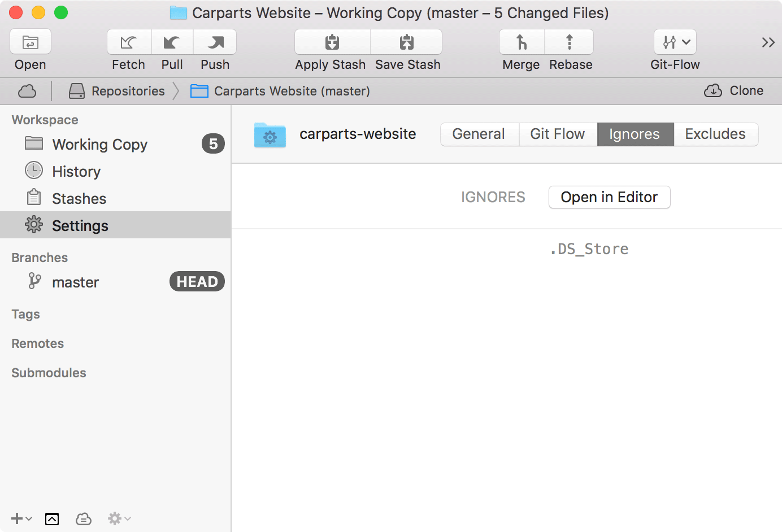Expand the hidden toolbar items chevron
The height and width of the screenshot is (532, 782).
coord(768,42)
